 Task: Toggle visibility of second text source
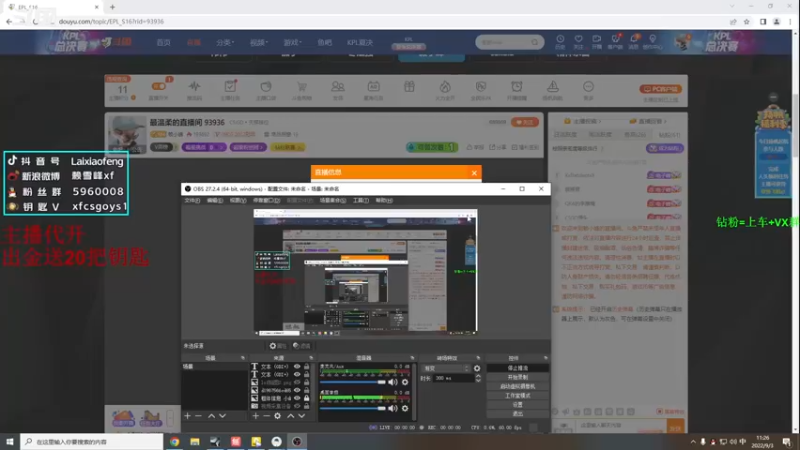pos(297,374)
